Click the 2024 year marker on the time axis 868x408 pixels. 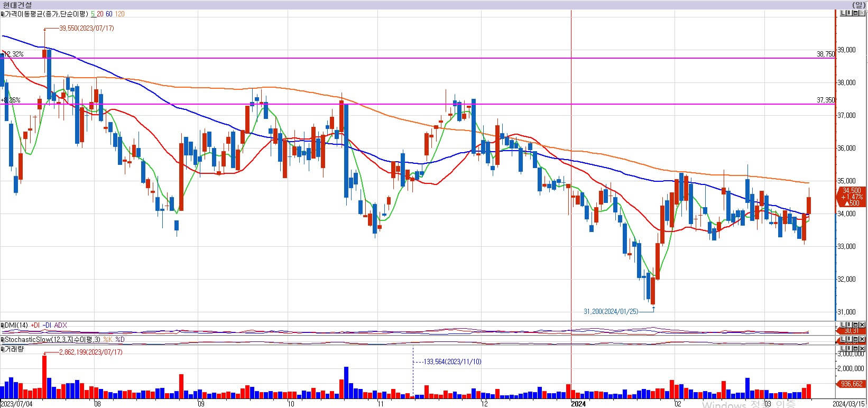tap(579, 404)
